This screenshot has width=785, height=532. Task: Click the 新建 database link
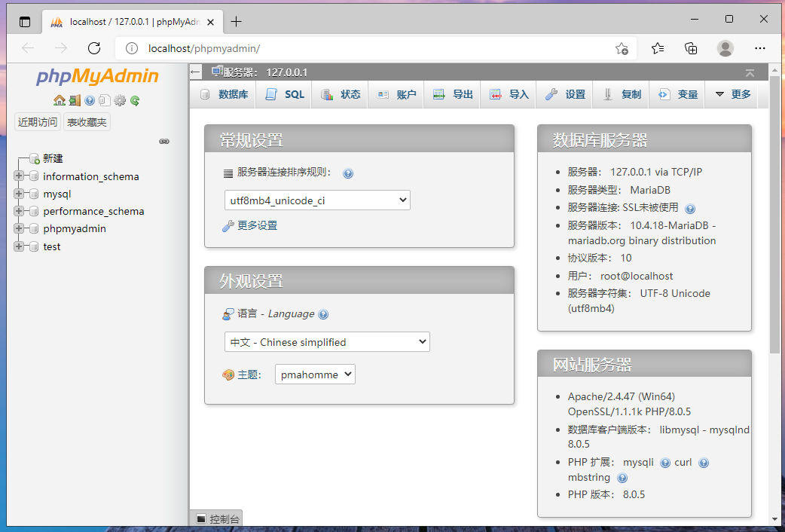click(53, 159)
